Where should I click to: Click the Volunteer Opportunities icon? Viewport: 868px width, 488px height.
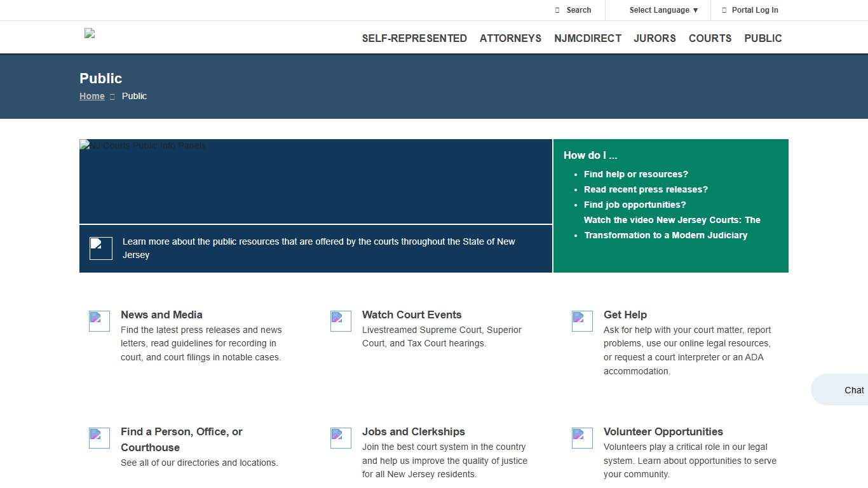click(582, 438)
